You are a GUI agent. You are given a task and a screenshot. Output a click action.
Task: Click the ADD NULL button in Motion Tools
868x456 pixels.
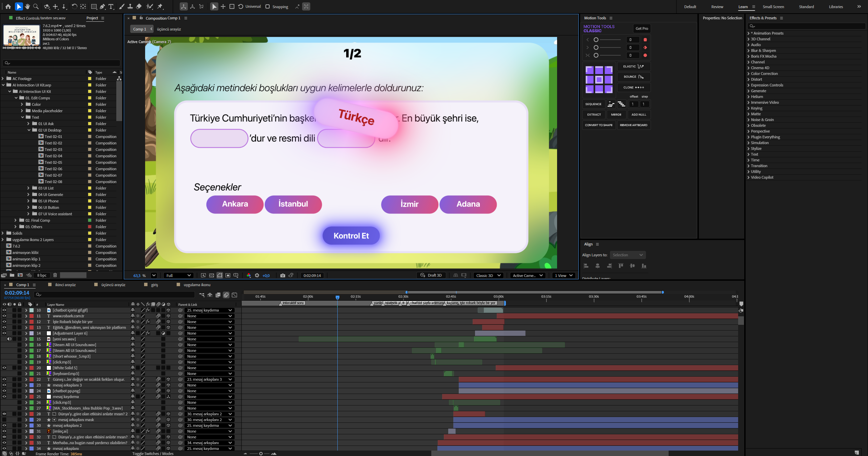[x=639, y=115]
